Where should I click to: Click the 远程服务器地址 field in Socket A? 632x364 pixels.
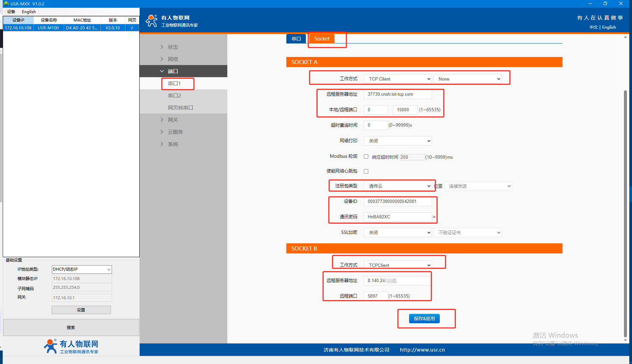tap(398, 94)
